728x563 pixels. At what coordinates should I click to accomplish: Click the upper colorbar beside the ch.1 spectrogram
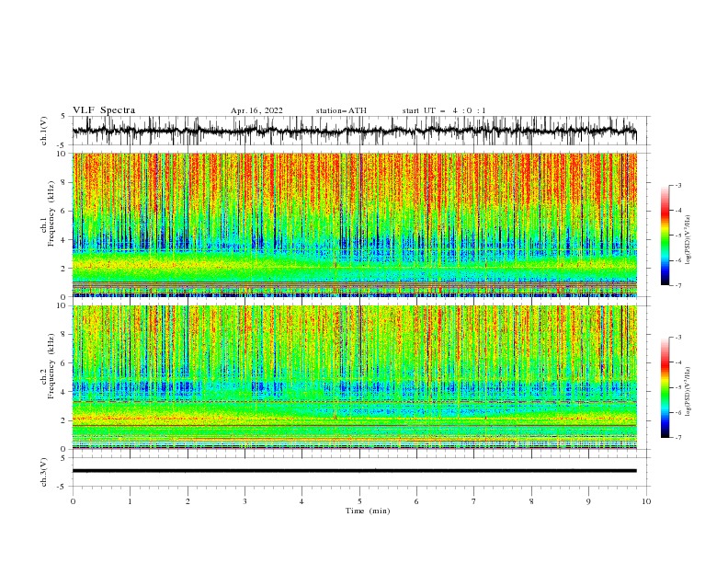point(665,236)
